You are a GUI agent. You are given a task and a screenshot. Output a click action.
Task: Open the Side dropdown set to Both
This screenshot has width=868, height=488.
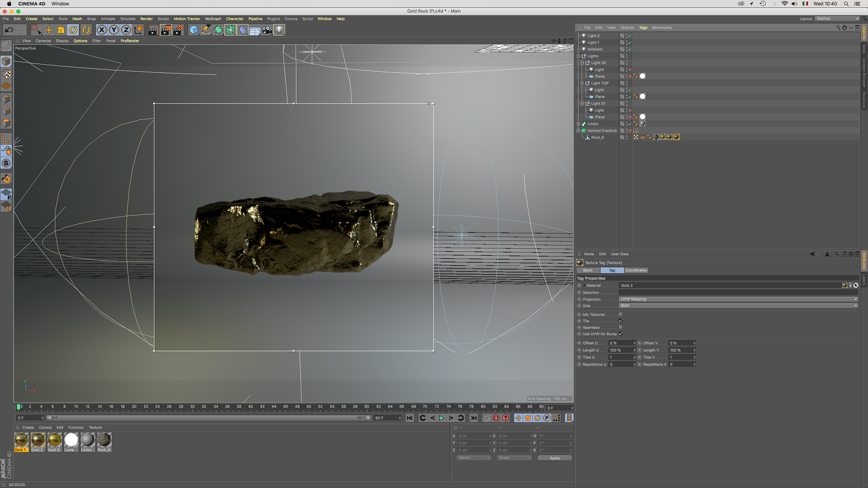tap(738, 306)
